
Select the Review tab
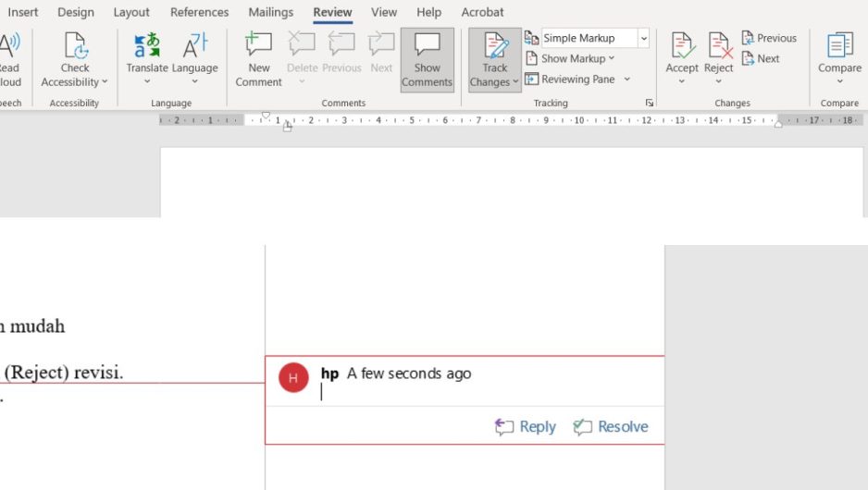pos(332,12)
